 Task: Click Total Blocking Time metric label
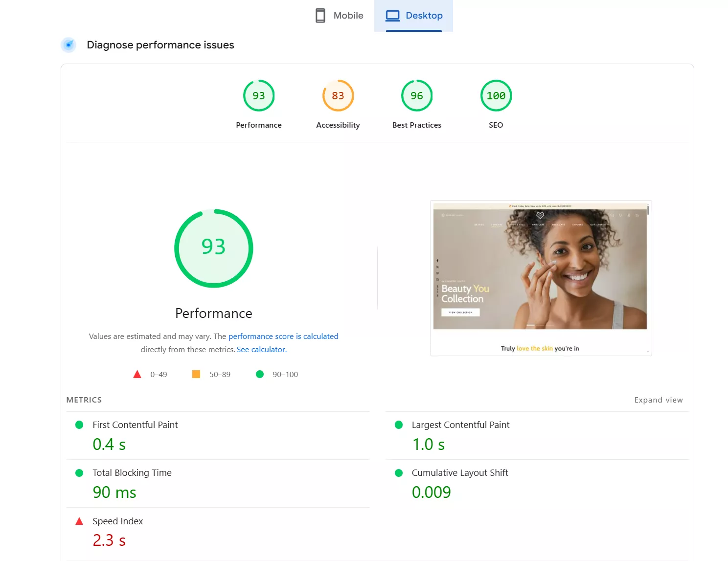pos(132,473)
